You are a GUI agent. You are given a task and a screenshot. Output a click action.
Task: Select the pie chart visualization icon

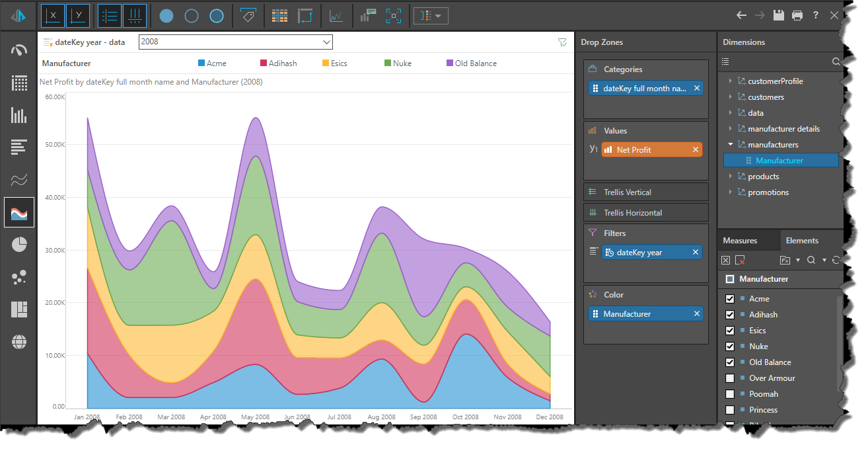pos(19,245)
